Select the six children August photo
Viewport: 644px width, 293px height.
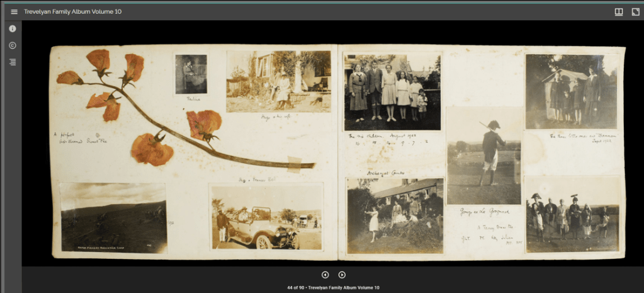coord(392,91)
